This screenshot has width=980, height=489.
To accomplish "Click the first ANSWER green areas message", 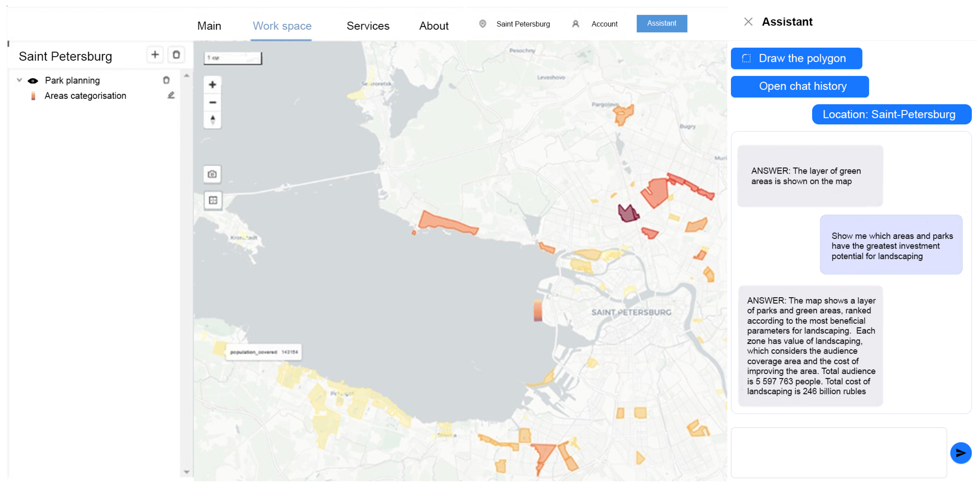I will [x=810, y=175].
